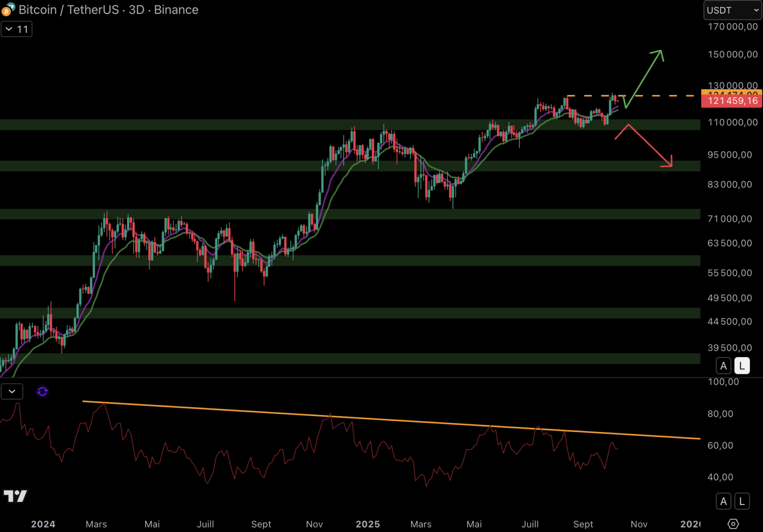This screenshot has width=763, height=532.
Task: Click the red 121 459,16 current price label
Action: [x=731, y=101]
